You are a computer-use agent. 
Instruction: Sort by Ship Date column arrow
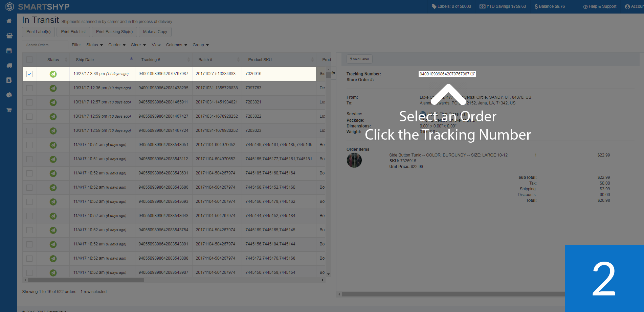tap(131, 59)
